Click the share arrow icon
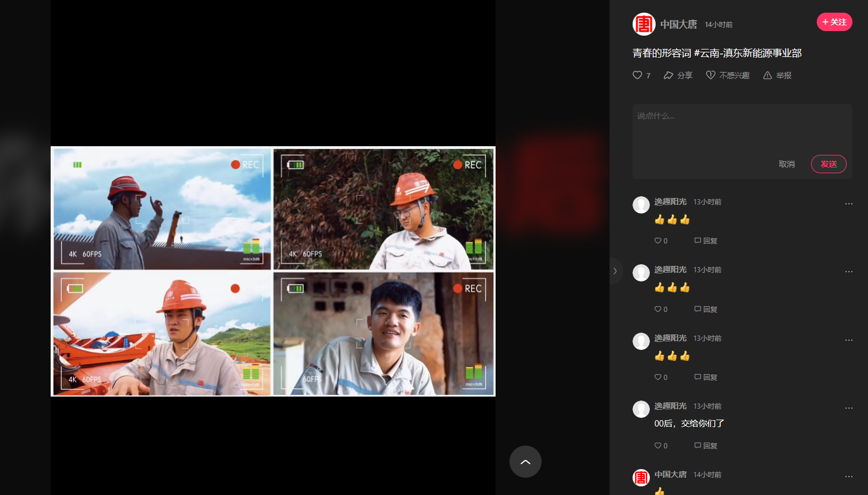Image resolution: width=868 pixels, height=495 pixels. pyautogui.click(x=668, y=75)
